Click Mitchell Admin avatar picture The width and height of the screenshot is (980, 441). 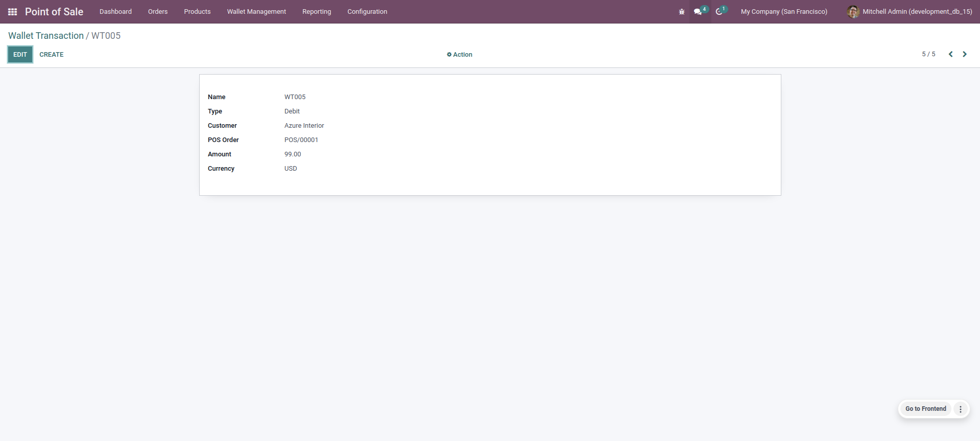853,12
